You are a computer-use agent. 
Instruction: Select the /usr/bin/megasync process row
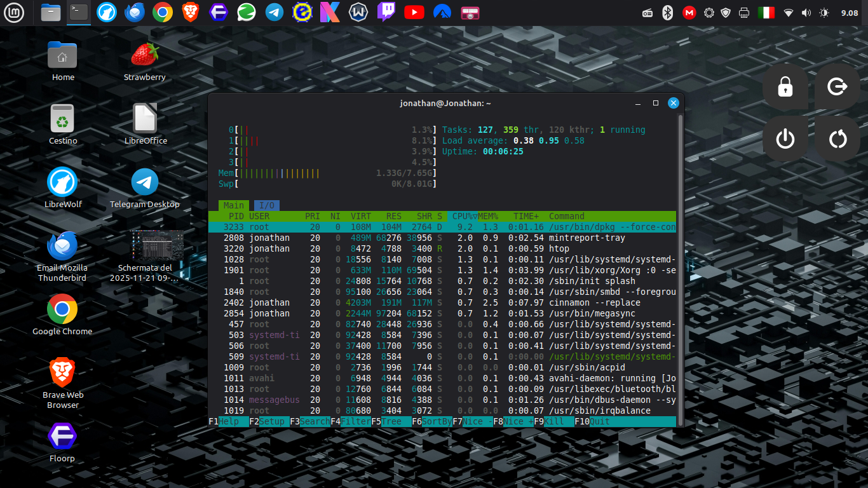pyautogui.click(x=442, y=313)
